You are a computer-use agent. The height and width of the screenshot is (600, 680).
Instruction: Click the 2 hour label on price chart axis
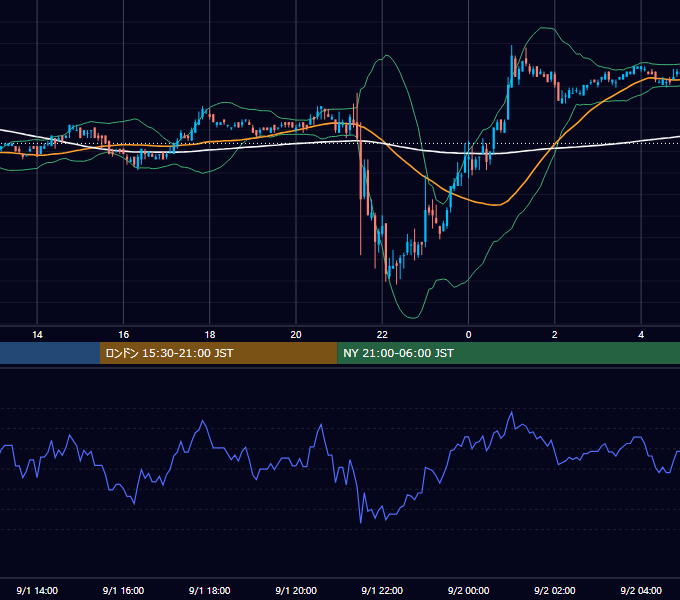pos(555,335)
